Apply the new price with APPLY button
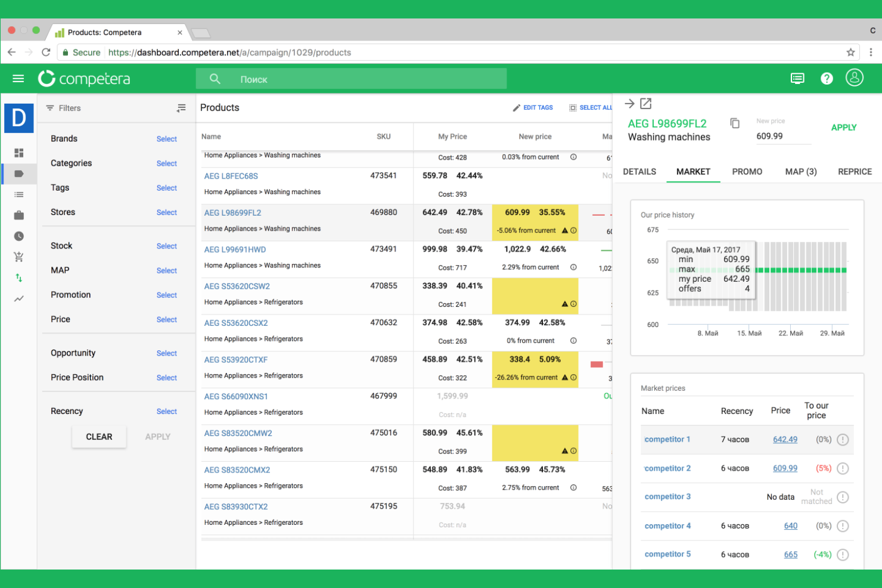Screen dimensions: 882x588 (844, 127)
